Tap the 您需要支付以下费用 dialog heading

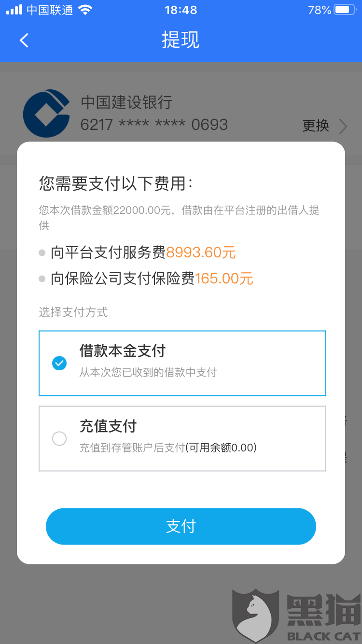(116, 184)
